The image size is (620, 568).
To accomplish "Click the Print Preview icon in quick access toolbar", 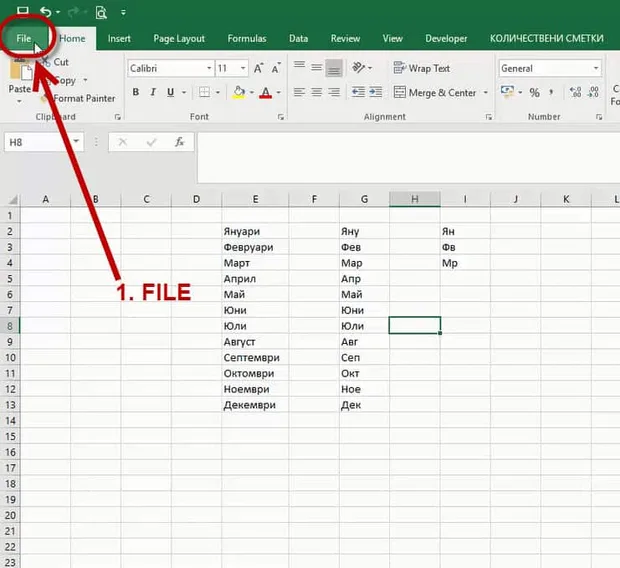I will pos(101,13).
